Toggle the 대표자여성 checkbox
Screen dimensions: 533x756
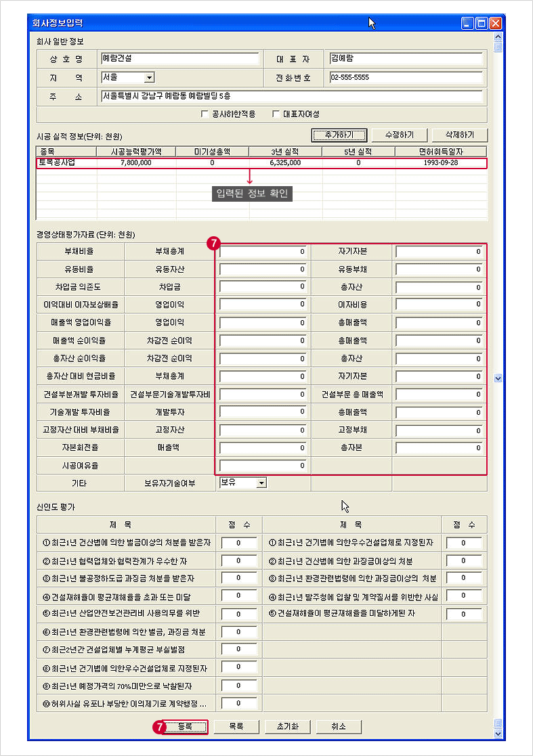point(276,114)
